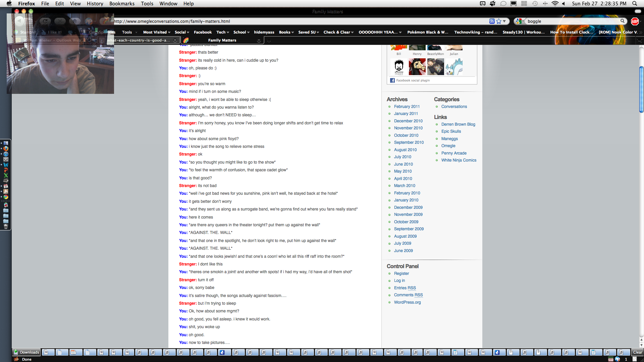Bookmark this page with the star icon
Viewport: 644px width, 362px height.
point(499,21)
